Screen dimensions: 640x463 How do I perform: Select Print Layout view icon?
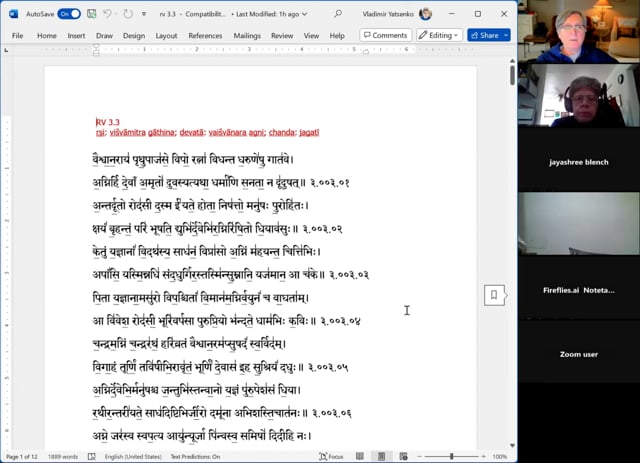[x=381, y=456]
